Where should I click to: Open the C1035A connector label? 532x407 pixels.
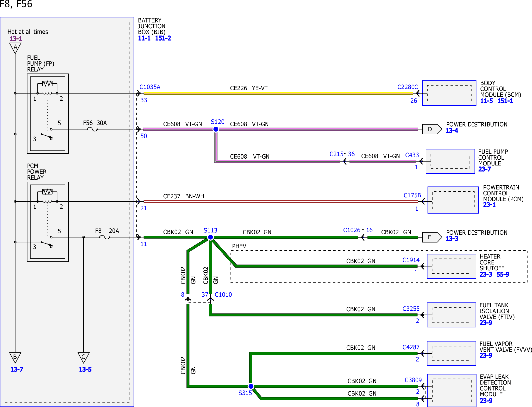tap(150, 87)
